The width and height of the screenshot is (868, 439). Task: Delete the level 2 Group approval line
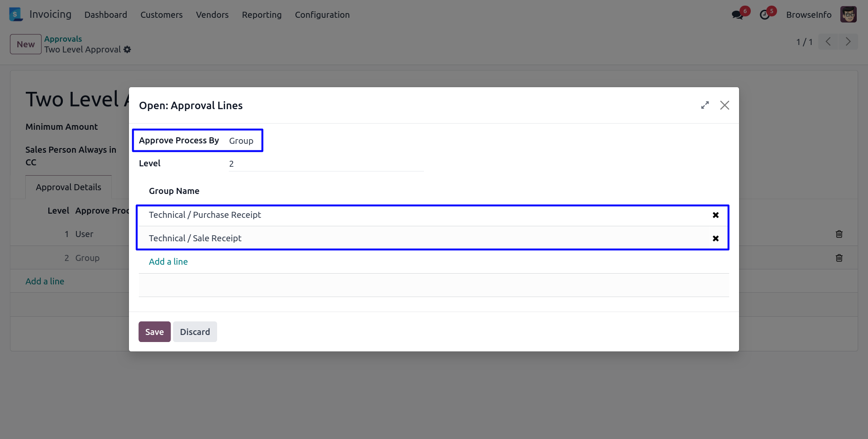click(x=839, y=258)
